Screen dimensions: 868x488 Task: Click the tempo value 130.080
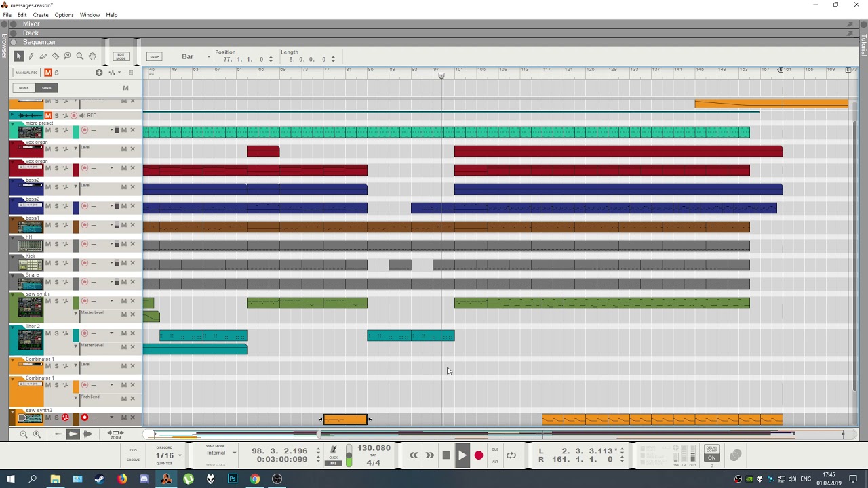(x=374, y=448)
